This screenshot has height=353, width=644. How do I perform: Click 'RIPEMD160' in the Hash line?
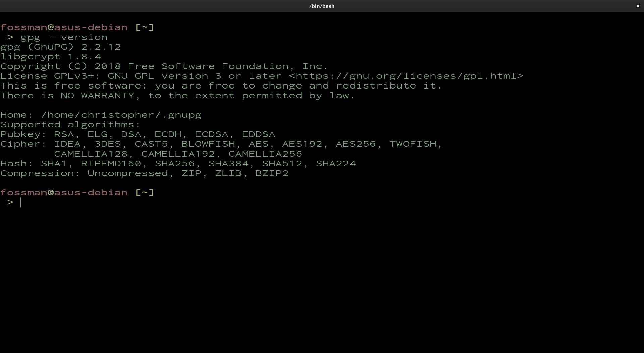[x=111, y=164]
